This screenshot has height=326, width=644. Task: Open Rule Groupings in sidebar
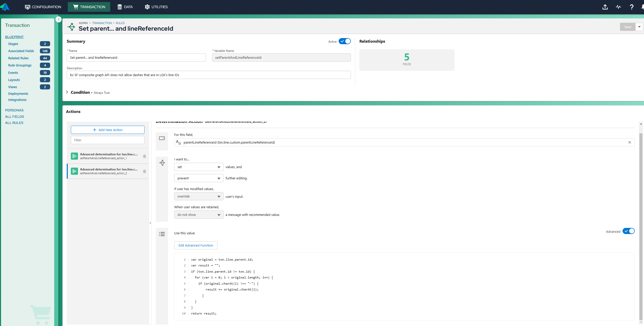(x=20, y=65)
